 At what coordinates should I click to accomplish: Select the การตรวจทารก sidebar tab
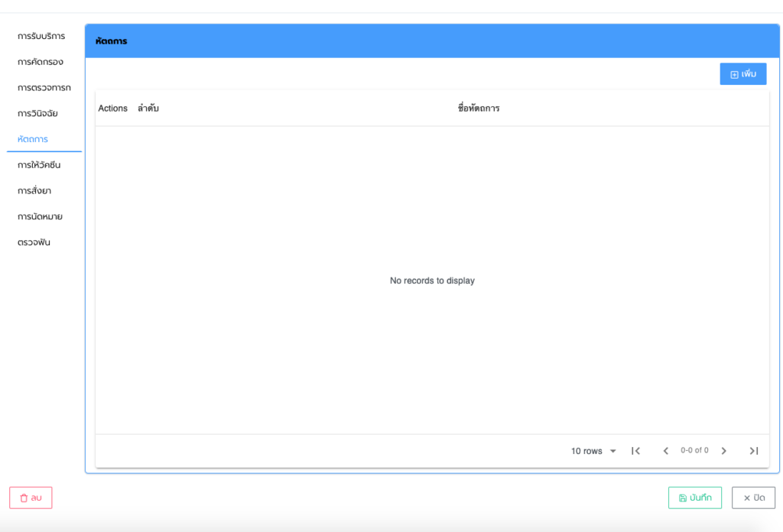pyautogui.click(x=44, y=88)
